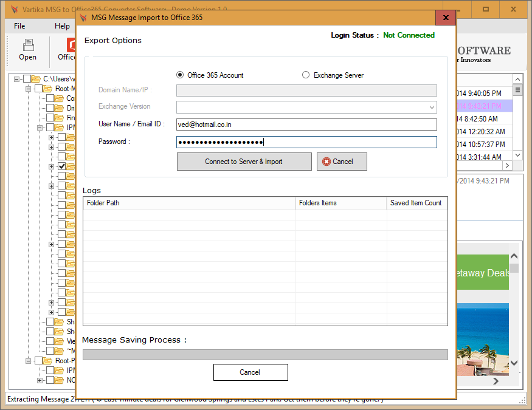Viewport: 532px width, 410px height.
Task: Click preview pane scroll up chevron
Action: click(x=514, y=256)
